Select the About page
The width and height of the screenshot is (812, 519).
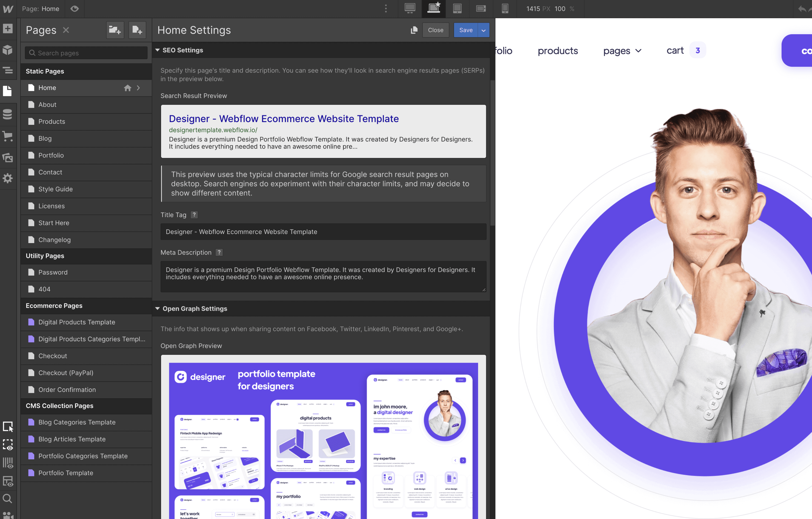tap(47, 105)
